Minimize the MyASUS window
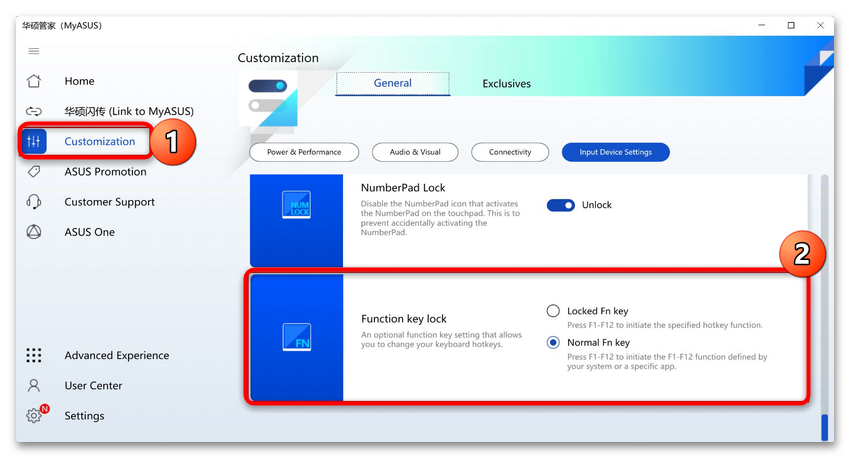The height and width of the screenshot is (458, 850). (762, 25)
